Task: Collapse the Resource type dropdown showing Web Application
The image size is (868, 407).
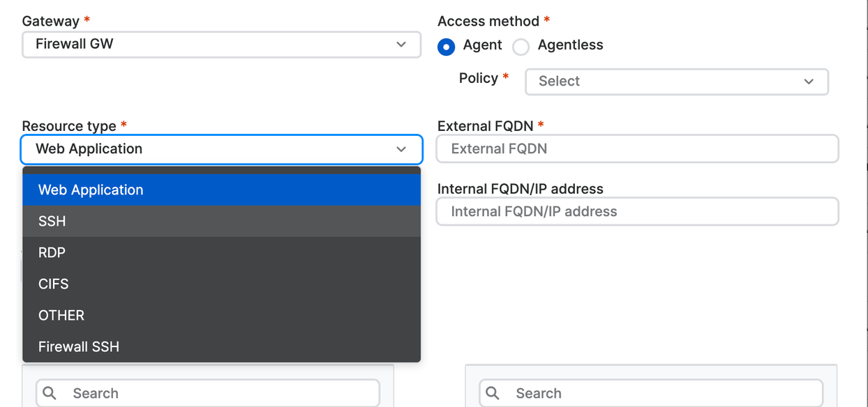Action: [209, 149]
